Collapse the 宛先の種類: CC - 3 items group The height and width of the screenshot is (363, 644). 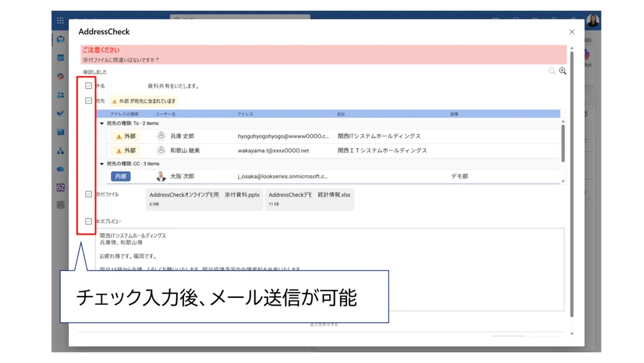click(102, 164)
